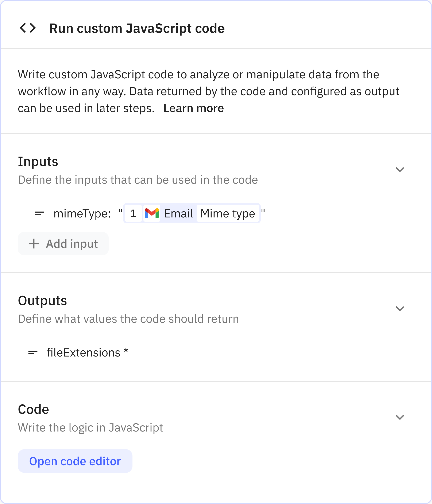The image size is (432, 504).
Task: Click the equals icon beside fileExtensions
Action: coord(33,352)
